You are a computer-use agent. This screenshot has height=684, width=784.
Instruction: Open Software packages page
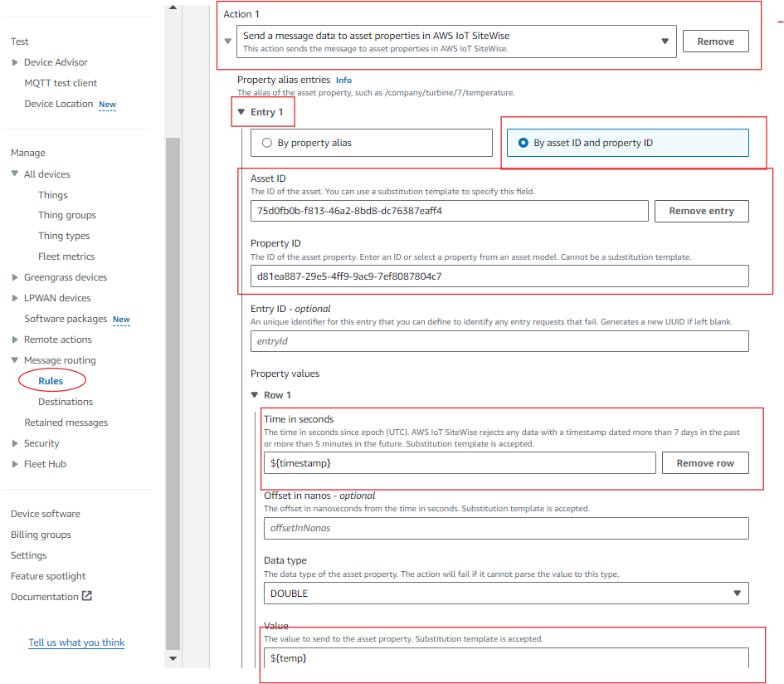point(66,319)
